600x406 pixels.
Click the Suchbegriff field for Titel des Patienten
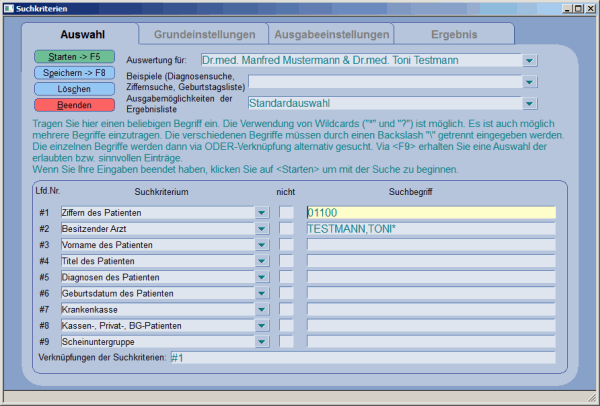(x=430, y=261)
